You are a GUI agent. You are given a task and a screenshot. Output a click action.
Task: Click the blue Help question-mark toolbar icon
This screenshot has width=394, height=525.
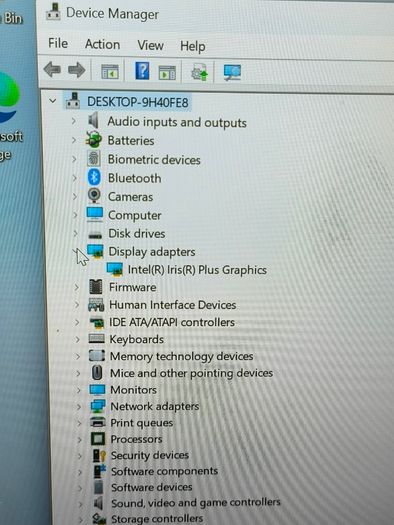click(x=142, y=71)
